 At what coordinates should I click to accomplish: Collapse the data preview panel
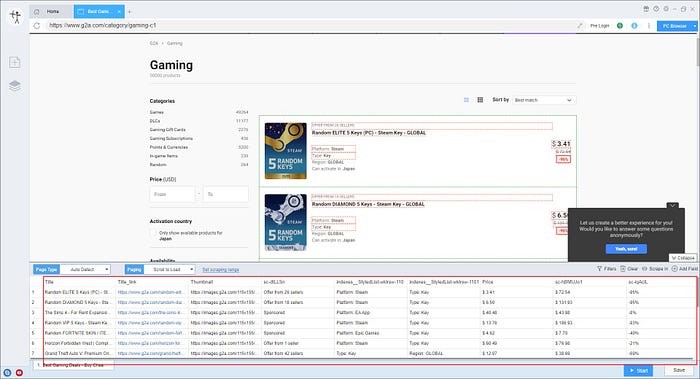(x=683, y=258)
